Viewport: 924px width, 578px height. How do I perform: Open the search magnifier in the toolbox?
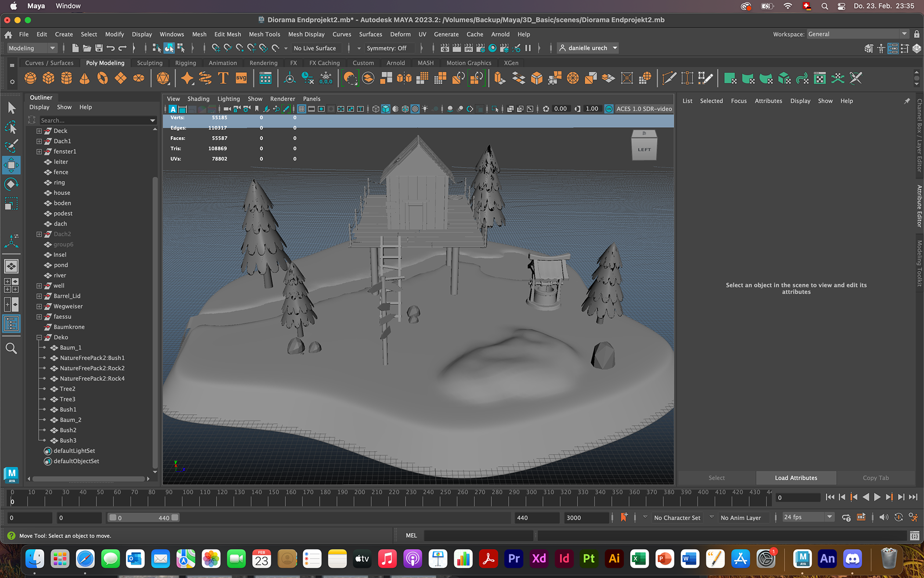11,348
